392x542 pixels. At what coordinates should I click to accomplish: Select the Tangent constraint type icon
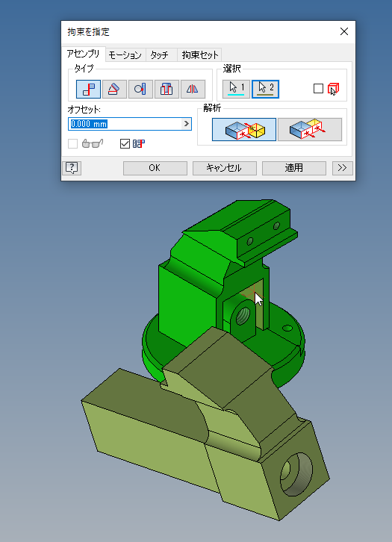coord(140,89)
